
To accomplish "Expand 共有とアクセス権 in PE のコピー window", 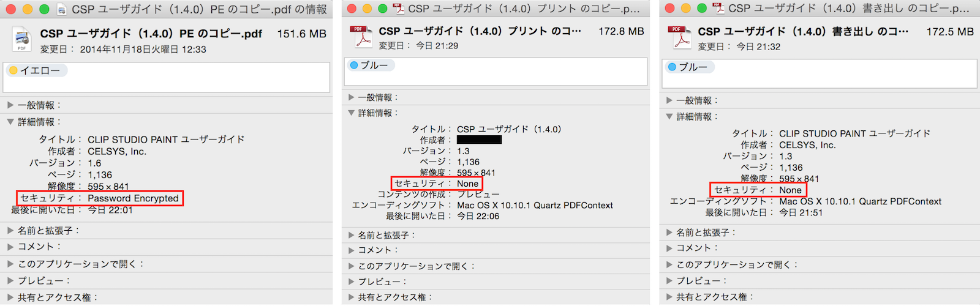I will pyautogui.click(x=10, y=297).
